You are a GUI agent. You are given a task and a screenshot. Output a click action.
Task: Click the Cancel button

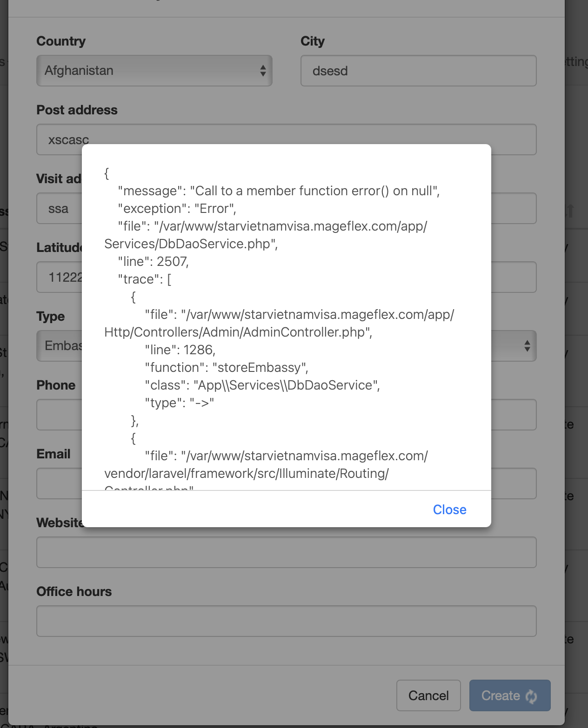click(x=428, y=695)
